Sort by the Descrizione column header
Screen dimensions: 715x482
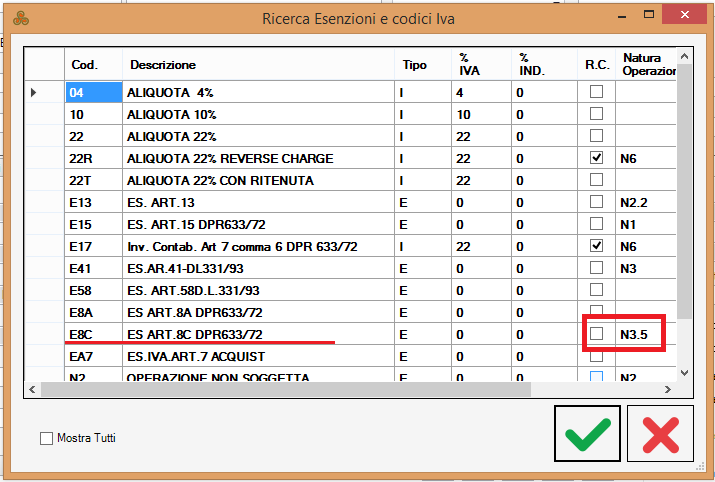pyautogui.click(x=162, y=65)
